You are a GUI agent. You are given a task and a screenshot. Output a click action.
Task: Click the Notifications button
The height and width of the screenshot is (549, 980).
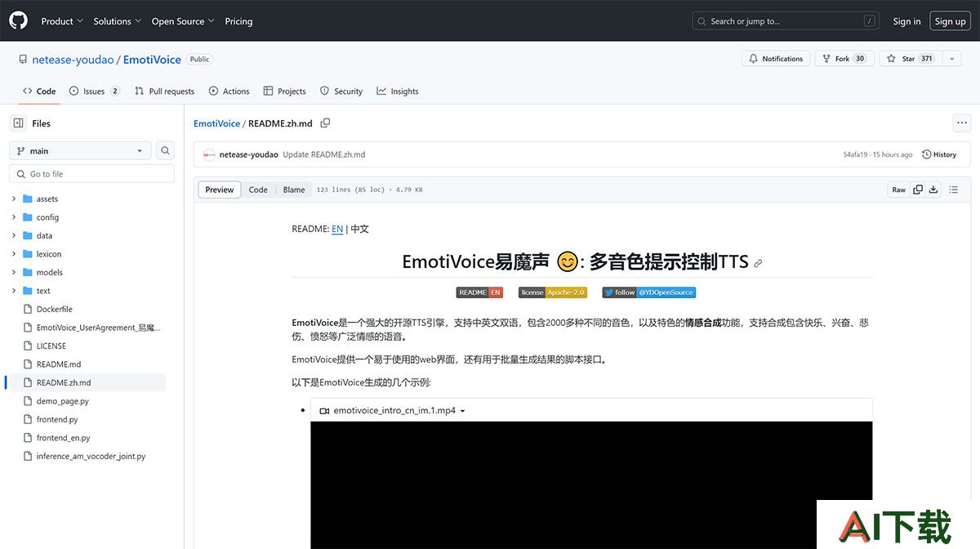[776, 59]
